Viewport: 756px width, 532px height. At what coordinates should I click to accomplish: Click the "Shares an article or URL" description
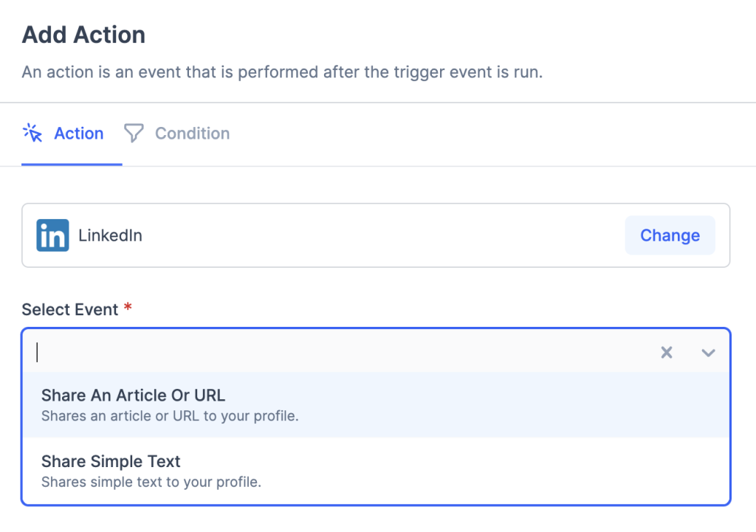(170, 416)
